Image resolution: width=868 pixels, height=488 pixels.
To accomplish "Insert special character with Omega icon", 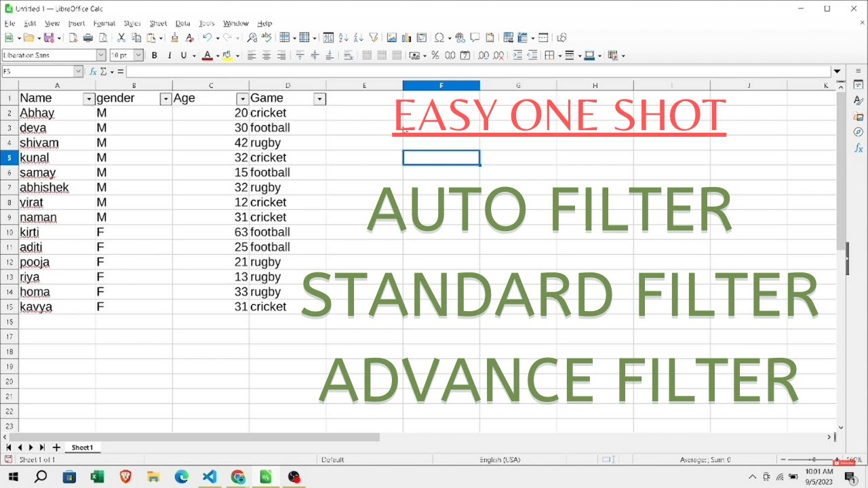I will (439, 38).
